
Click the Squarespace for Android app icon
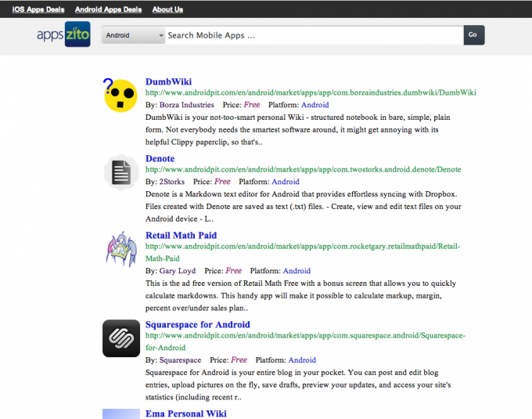[x=121, y=338]
